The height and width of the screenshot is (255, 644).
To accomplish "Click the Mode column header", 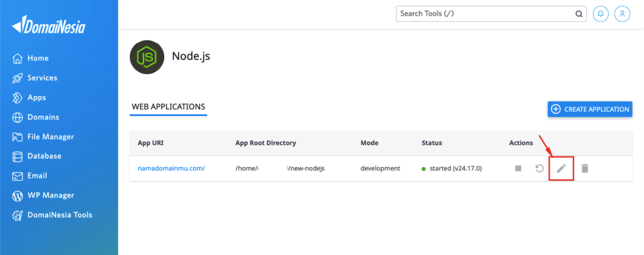I will click(x=369, y=143).
